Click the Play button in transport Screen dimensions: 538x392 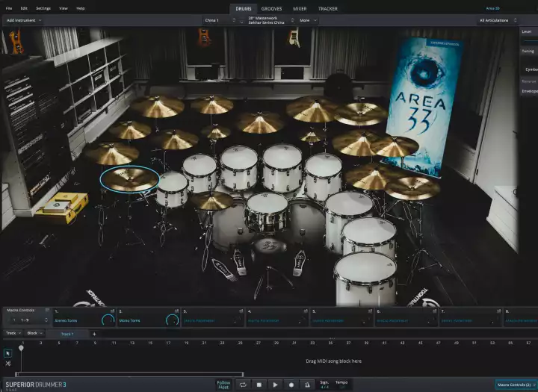(x=275, y=385)
